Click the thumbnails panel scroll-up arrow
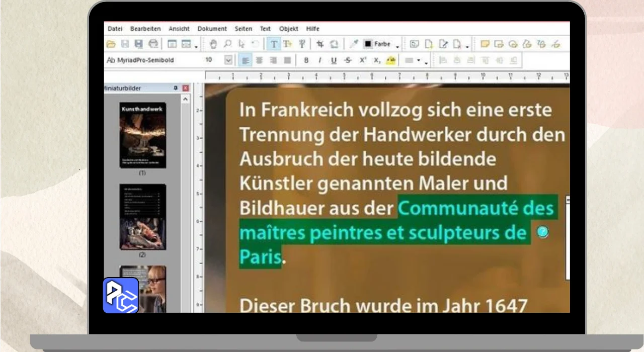Viewport: 644px width, 352px height. coord(185,100)
